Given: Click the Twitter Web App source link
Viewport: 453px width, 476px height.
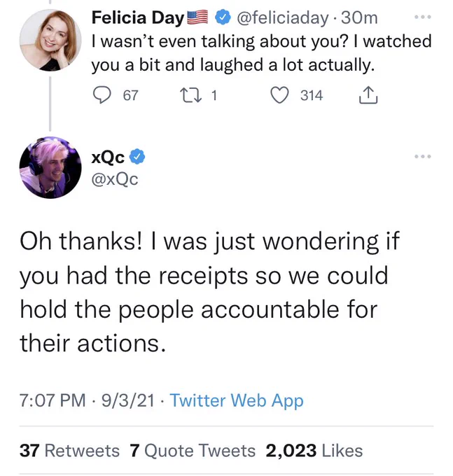Looking at the screenshot, I should [237, 400].
